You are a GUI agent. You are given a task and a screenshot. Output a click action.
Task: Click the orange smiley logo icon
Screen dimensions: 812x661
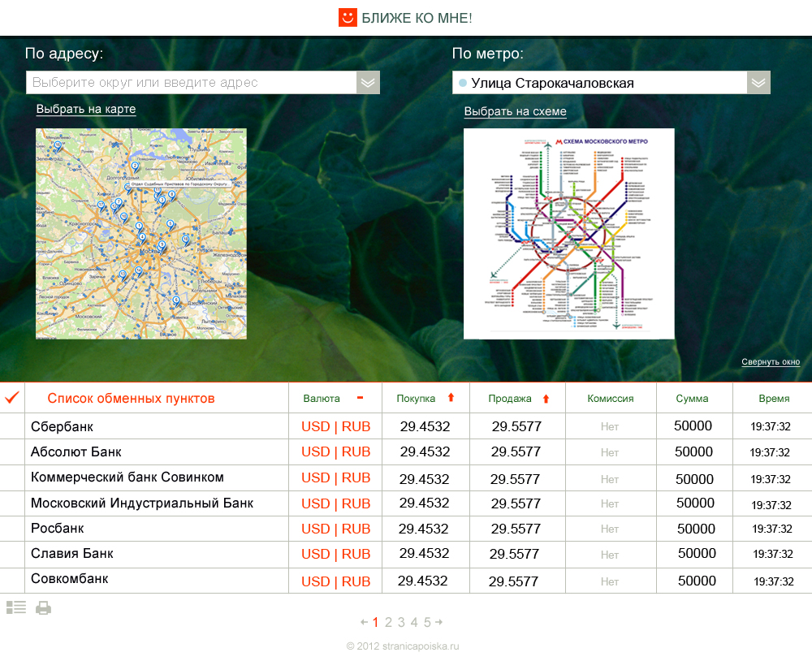pos(348,17)
